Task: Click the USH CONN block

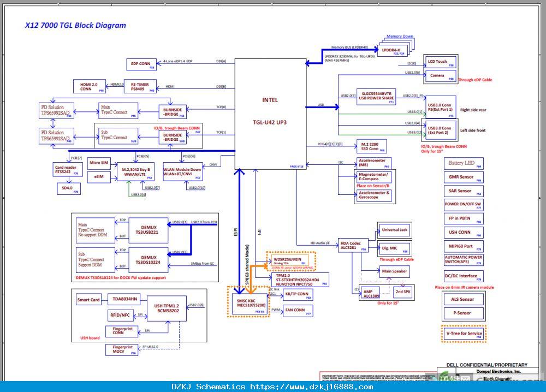Action: [464, 233]
